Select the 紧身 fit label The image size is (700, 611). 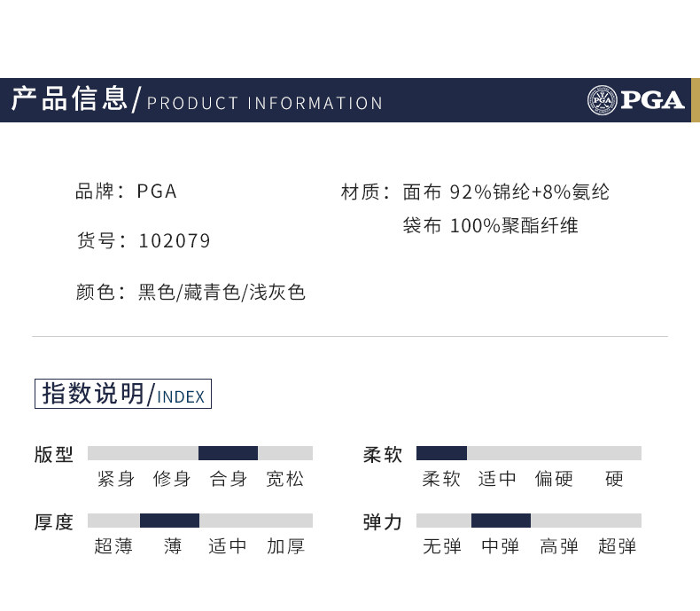[x=116, y=479]
